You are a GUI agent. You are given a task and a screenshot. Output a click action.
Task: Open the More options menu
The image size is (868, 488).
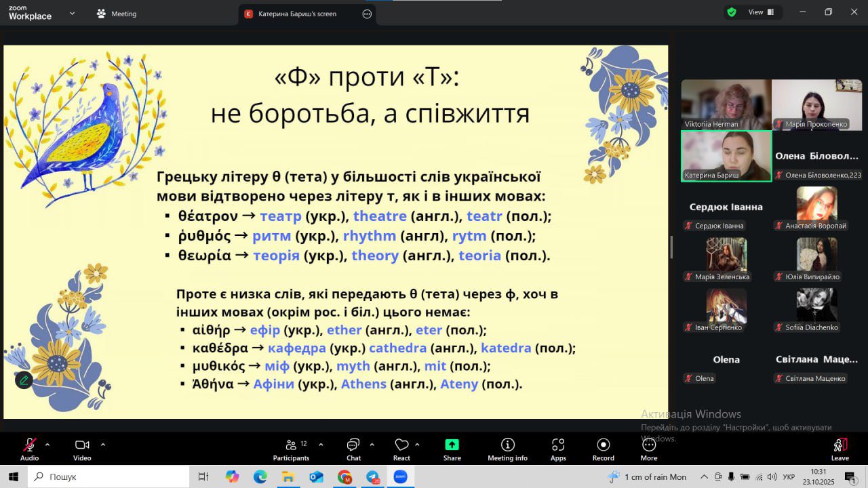pyautogui.click(x=648, y=449)
